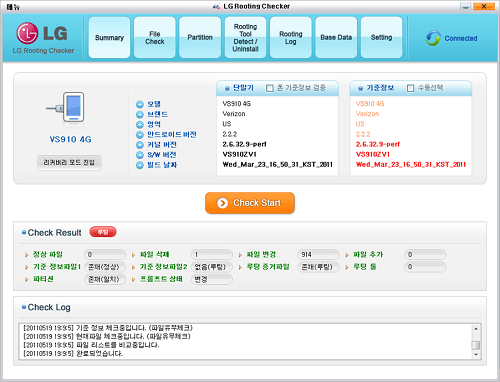This screenshot has width=500, height=382.
Task: Open the Summary tab
Action: pos(109,38)
